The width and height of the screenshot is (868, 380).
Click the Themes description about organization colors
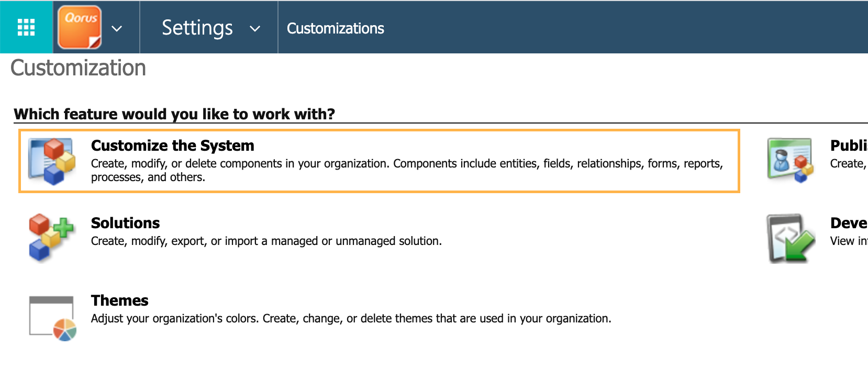(x=351, y=318)
